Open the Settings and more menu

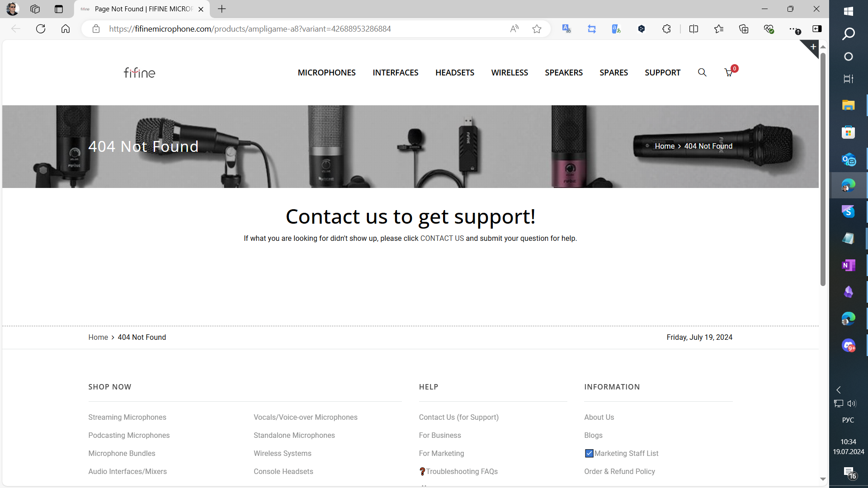pos(794,29)
